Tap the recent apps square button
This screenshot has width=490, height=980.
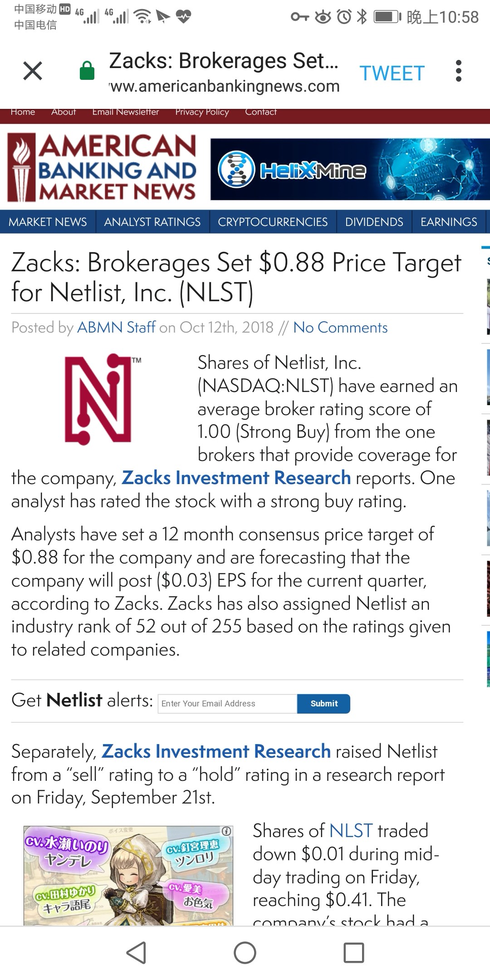click(x=354, y=952)
